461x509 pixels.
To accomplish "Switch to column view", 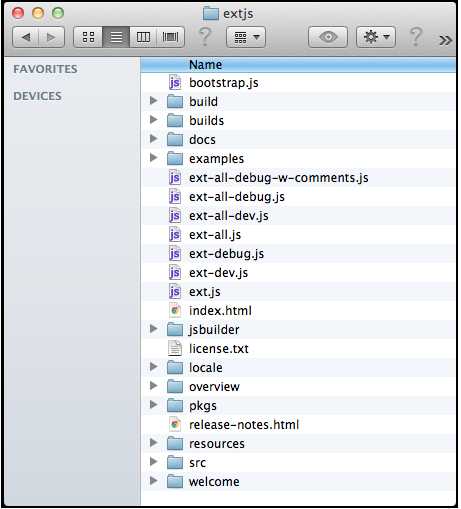I will (143, 37).
